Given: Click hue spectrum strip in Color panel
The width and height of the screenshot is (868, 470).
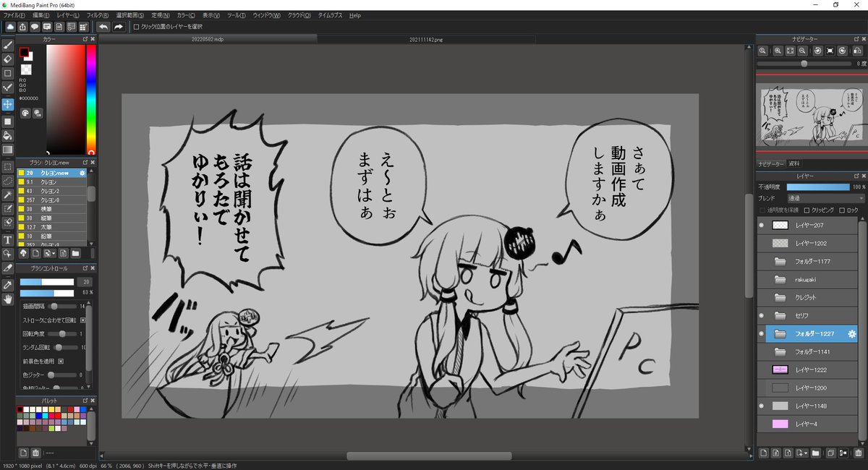Looking at the screenshot, I should click(91, 100).
